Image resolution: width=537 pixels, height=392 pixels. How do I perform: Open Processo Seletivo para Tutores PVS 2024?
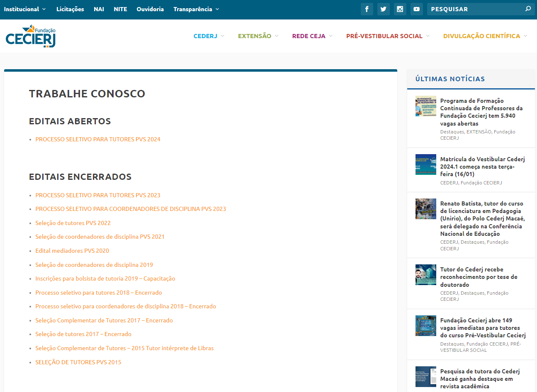point(98,139)
